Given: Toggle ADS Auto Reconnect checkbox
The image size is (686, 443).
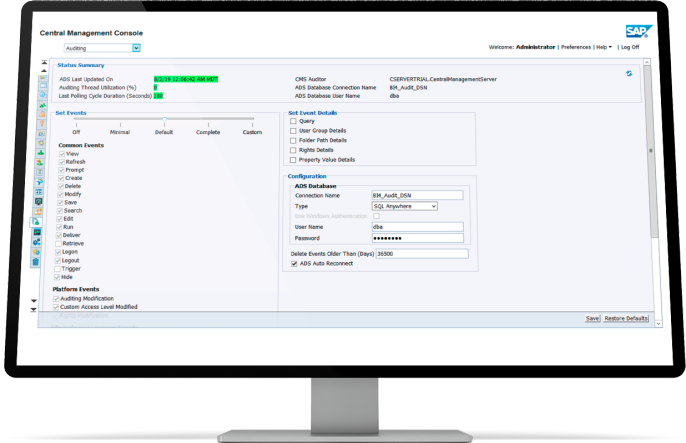Looking at the screenshot, I should click(294, 264).
